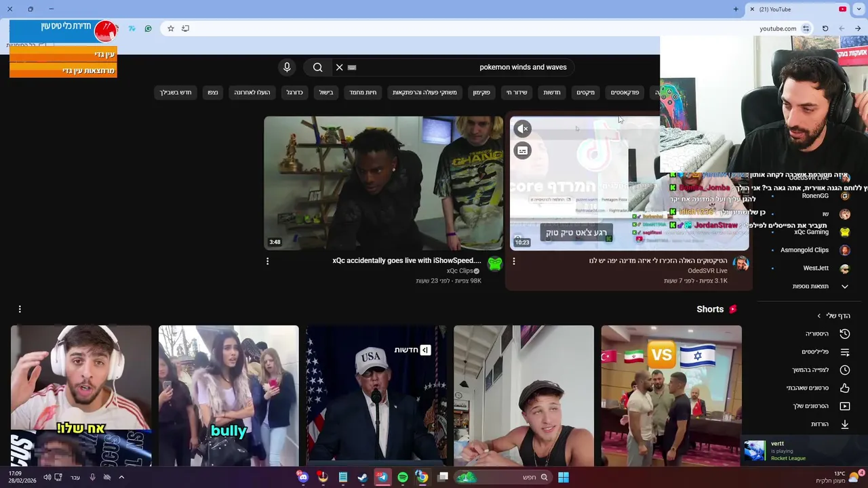
Task: Open לצפייה בהמשך watch later clock icon
Action: click(x=845, y=370)
